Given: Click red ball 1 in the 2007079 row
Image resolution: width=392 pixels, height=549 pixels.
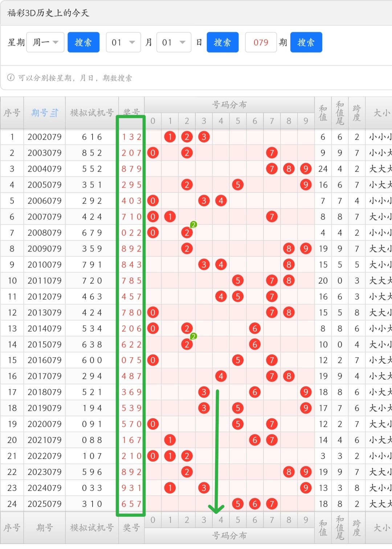Looking at the screenshot, I should point(170,217).
